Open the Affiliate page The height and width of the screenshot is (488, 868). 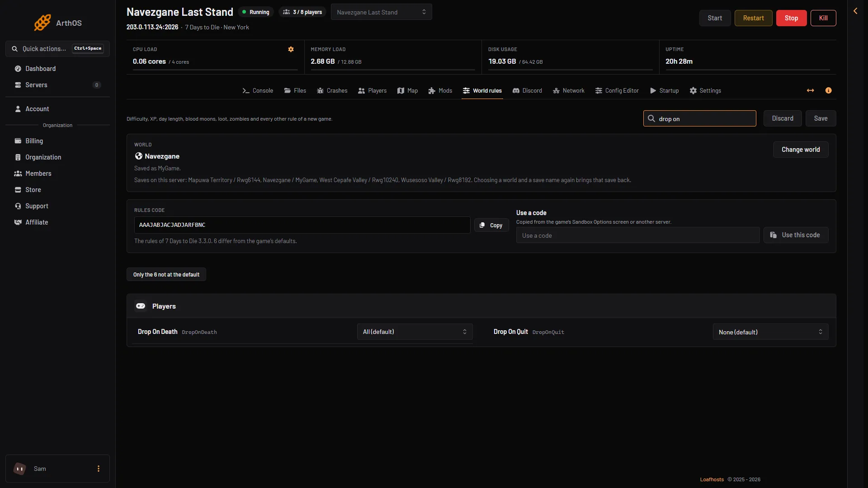(57, 222)
